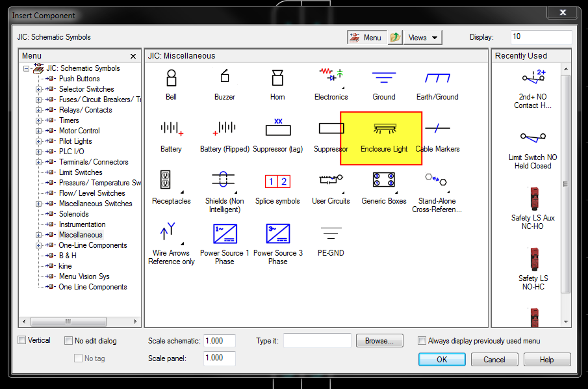Click the Display count field

coord(541,37)
